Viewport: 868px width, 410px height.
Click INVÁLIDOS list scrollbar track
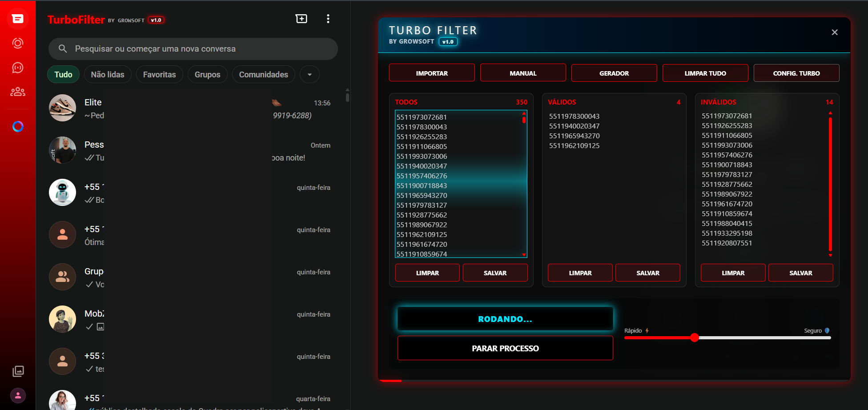tap(830, 184)
